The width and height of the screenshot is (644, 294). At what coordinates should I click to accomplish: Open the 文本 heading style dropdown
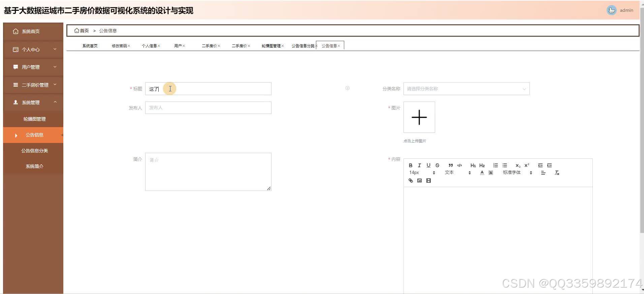pos(458,173)
